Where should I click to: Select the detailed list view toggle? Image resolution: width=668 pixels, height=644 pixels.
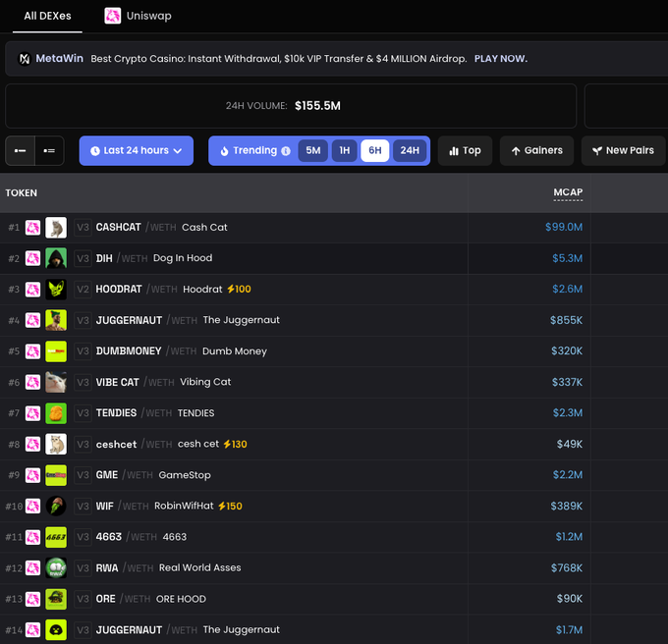[49, 150]
